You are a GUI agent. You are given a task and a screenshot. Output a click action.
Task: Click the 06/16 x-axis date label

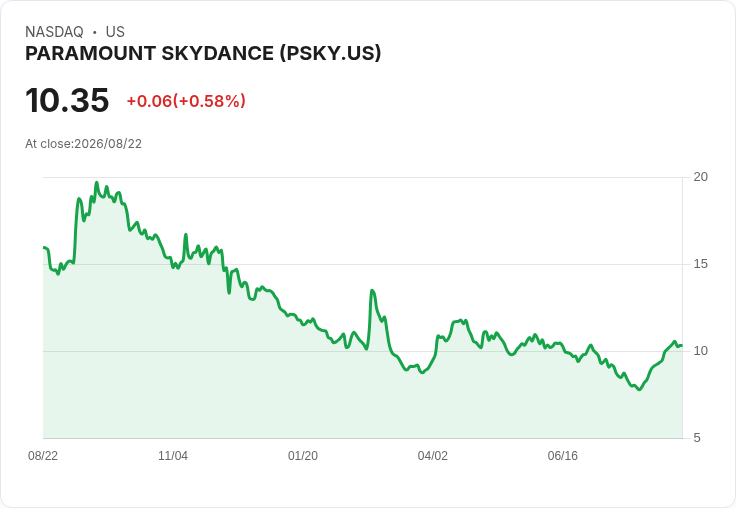coord(562,455)
